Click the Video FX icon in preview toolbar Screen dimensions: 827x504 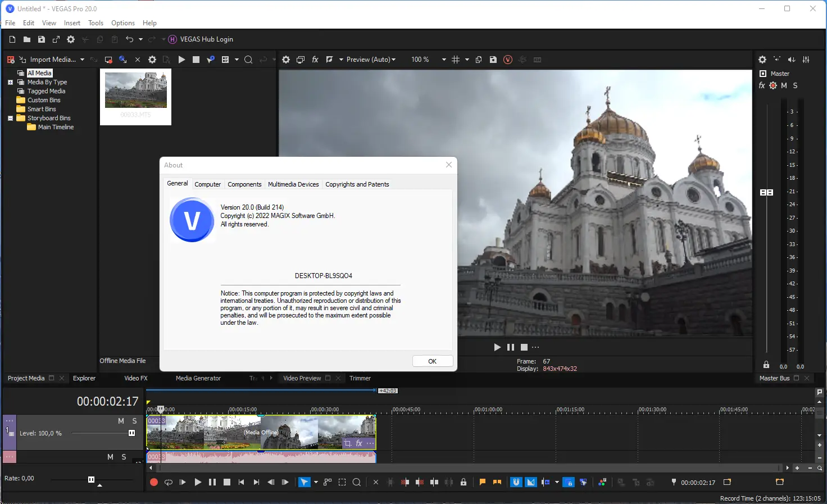pyautogui.click(x=315, y=60)
